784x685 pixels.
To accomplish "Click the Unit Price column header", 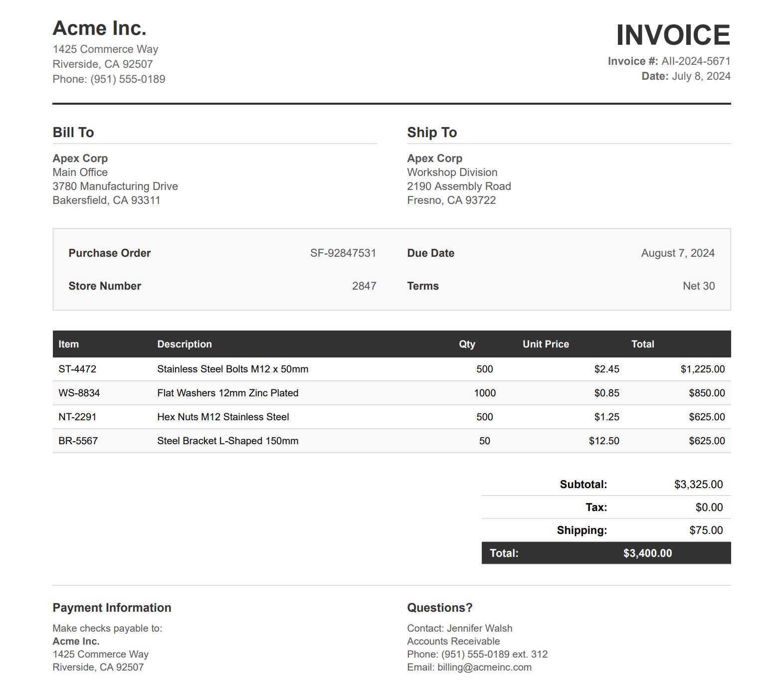I will tap(545, 344).
